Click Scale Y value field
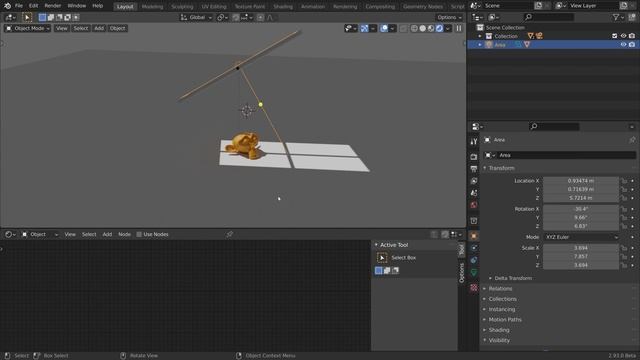Image resolution: width=640 pixels, height=360 pixels. click(581, 256)
